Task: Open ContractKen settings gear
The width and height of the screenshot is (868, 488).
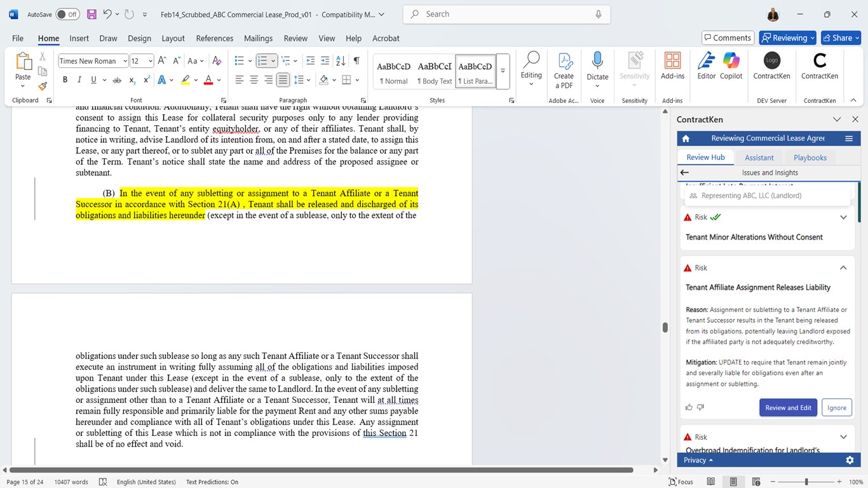Action: (850, 460)
